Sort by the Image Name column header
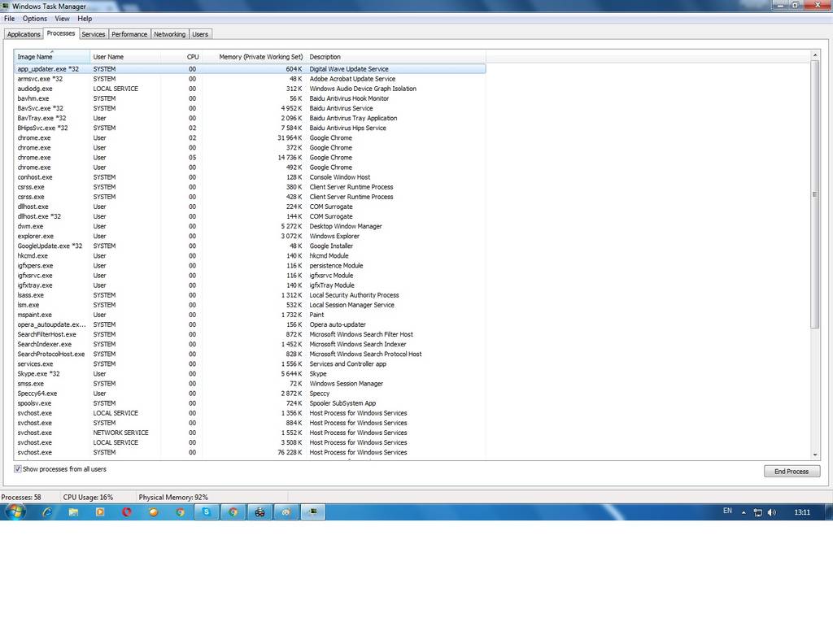This screenshot has height=644, width=833. pyautogui.click(x=52, y=57)
